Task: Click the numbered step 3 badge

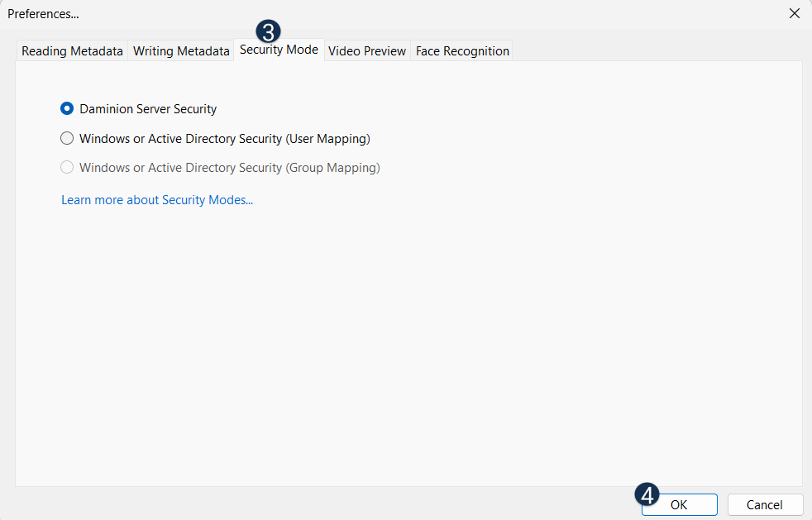Action: (x=269, y=32)
